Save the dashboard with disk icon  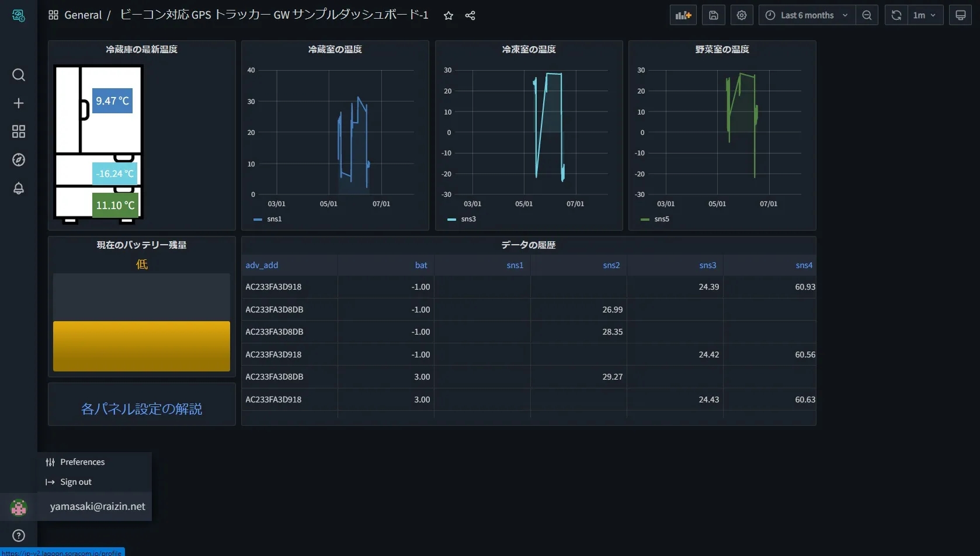(714, 15)
